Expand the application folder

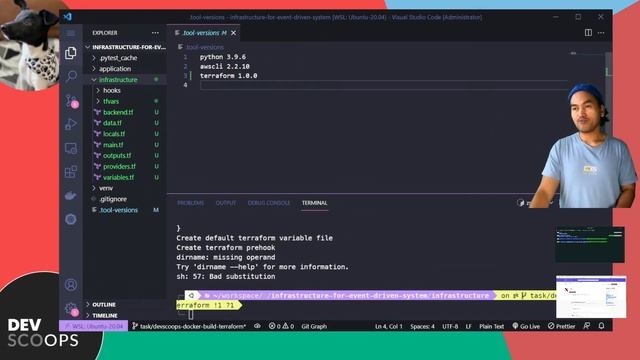tap(125, 69)
